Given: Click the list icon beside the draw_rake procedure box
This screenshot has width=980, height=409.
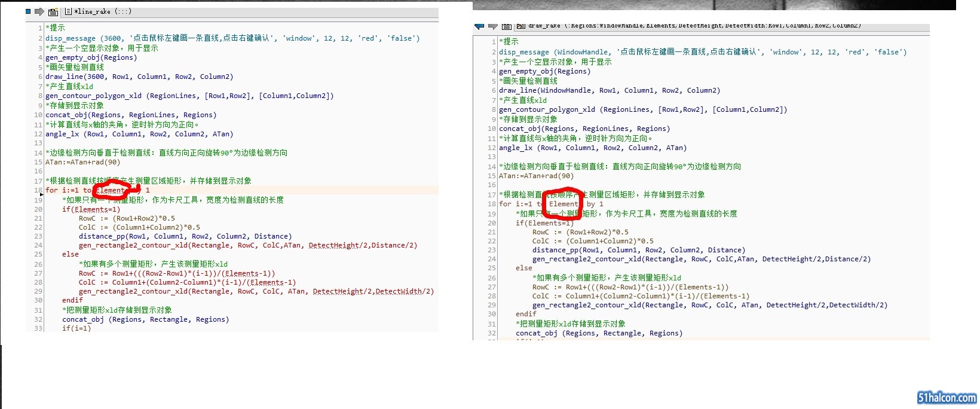Looking at the screenshot, I should 507,26.
